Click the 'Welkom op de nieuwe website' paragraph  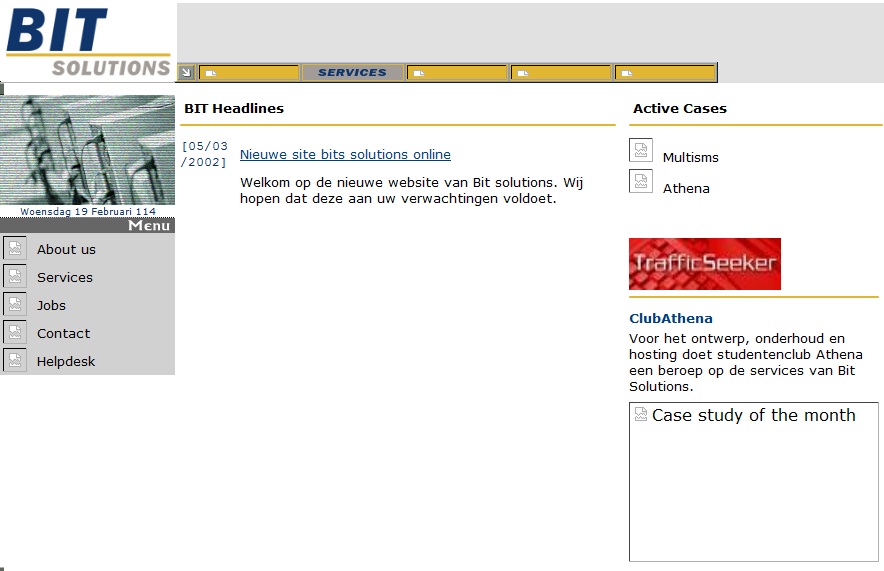tap(412, 191)
